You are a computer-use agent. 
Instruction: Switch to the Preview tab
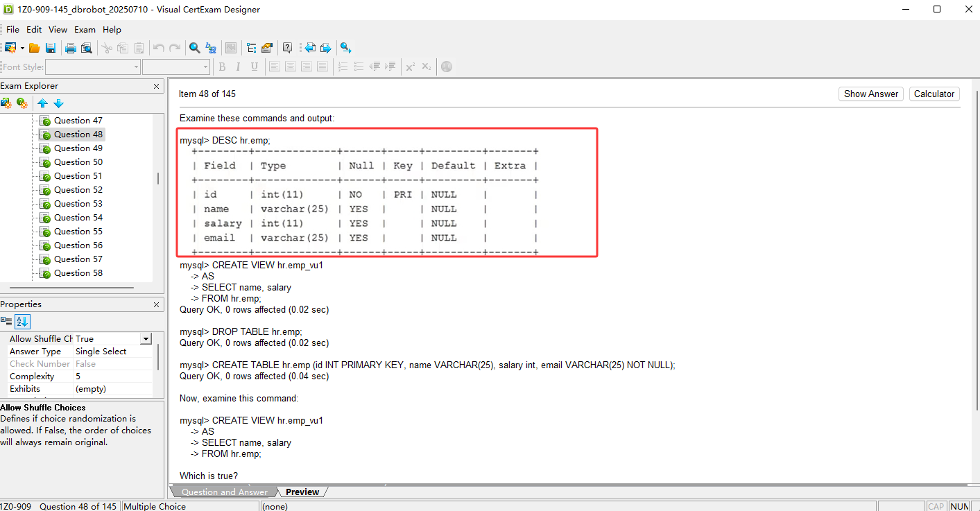click(301, 491)
